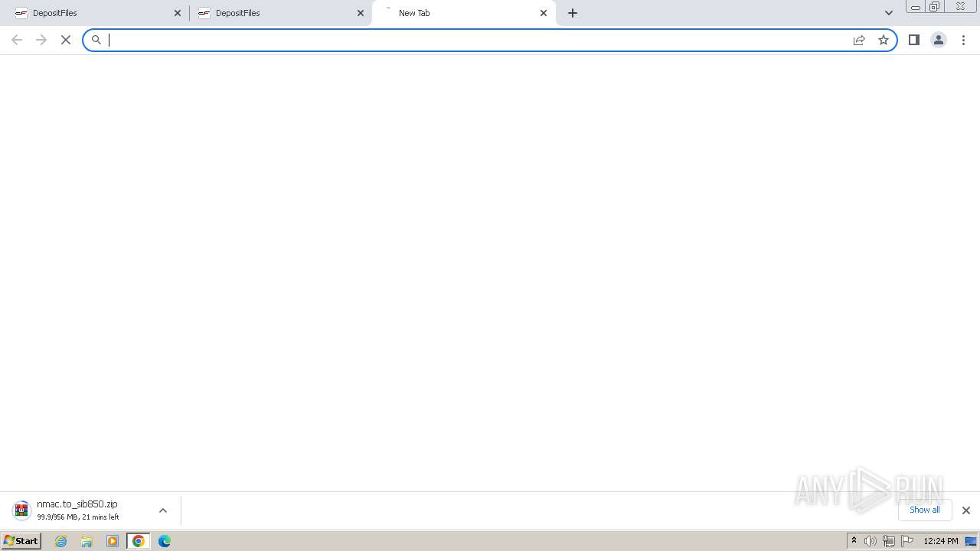Image resolution: width=980 pixels, height=551 pixels.
Task: Open network status tray icon
Action: point(889,541)
